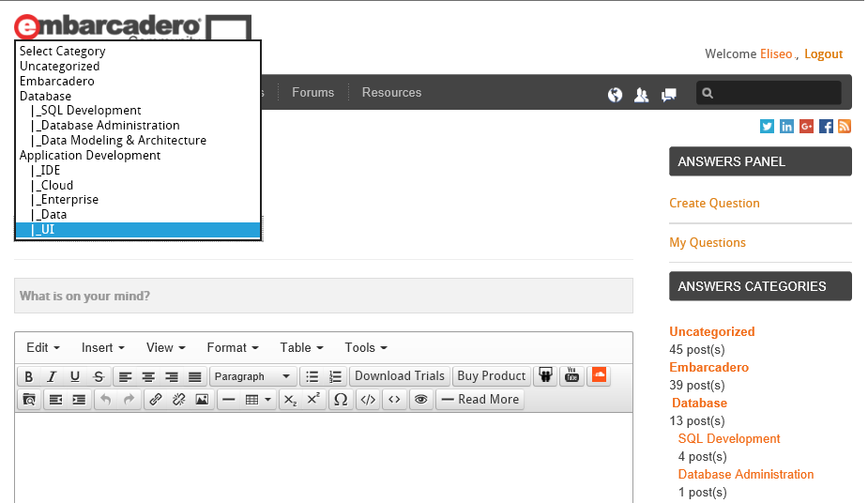Toggle strikethrough formatting
The height and width of the screenshot is (503, 868).
[99, 376]
